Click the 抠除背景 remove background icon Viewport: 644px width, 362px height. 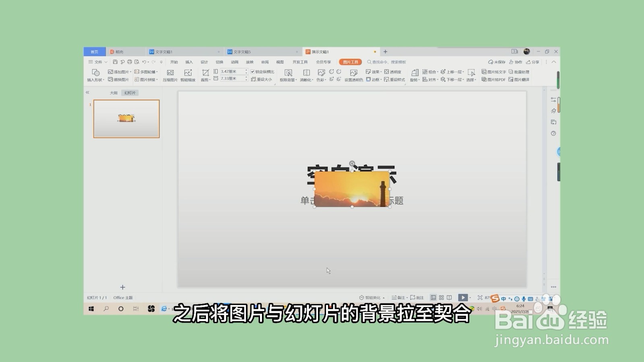(x=288, y=73)
